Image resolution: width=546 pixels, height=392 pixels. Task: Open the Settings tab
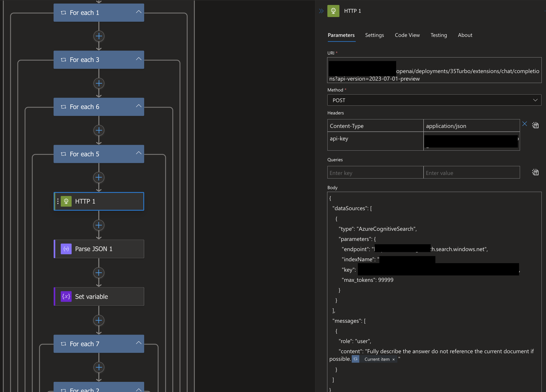coord(374,35)
